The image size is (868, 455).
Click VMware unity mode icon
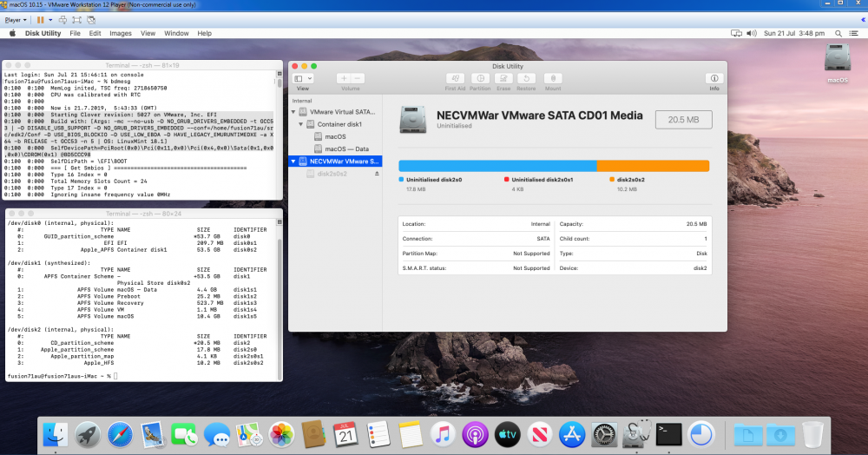pyautogui.click(x=91, y=20)
